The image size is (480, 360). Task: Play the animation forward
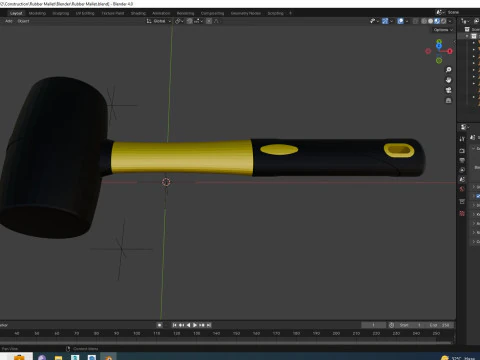click(195, 325)
